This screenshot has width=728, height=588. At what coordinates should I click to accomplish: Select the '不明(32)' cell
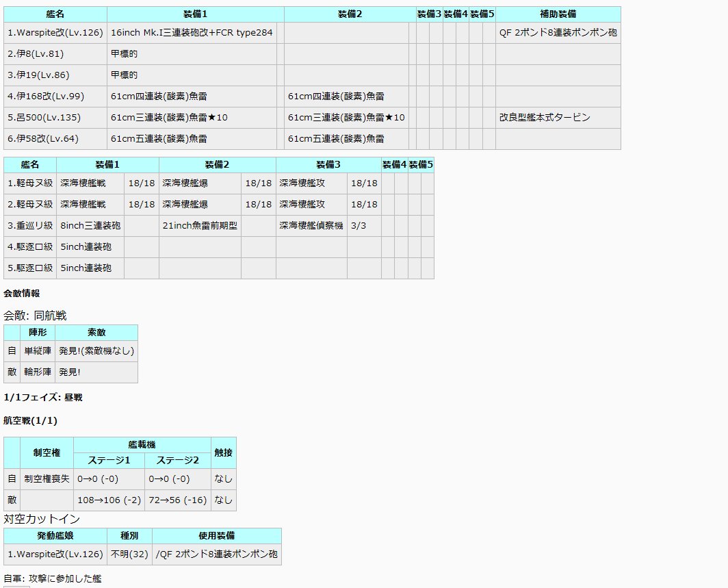(129, 554)
